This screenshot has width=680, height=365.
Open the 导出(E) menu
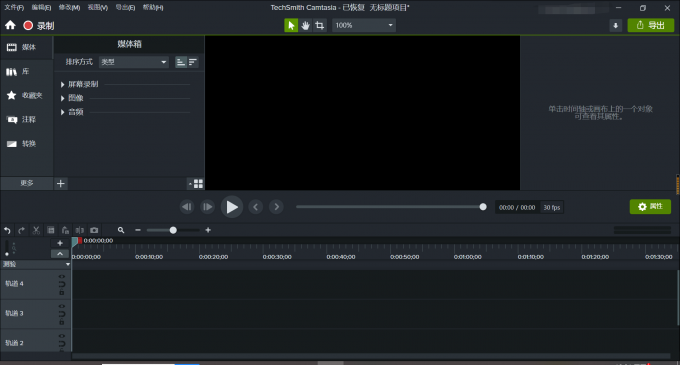pos(125,7)
